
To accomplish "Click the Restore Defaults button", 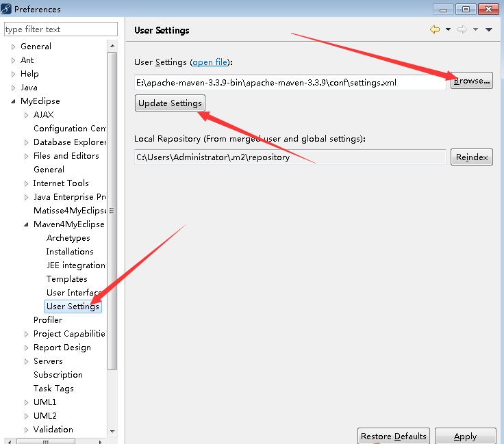I will click(x=394, y=436).
